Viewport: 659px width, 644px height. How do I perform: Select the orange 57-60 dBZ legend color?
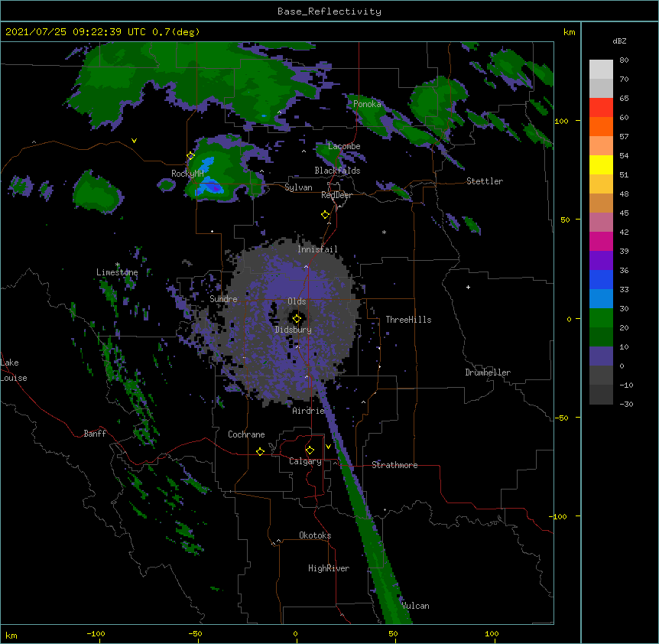[x=601, y=126]
